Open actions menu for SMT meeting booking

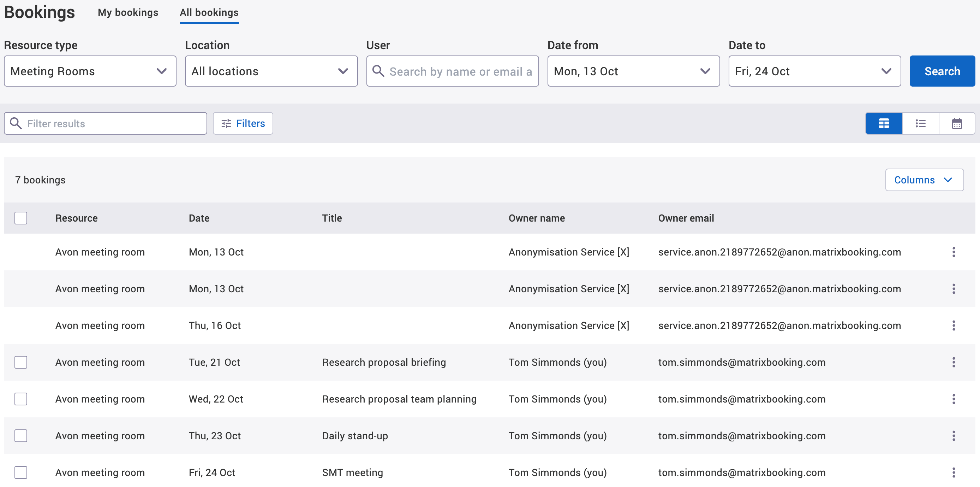pyautogui.click(x=954, y=472)
